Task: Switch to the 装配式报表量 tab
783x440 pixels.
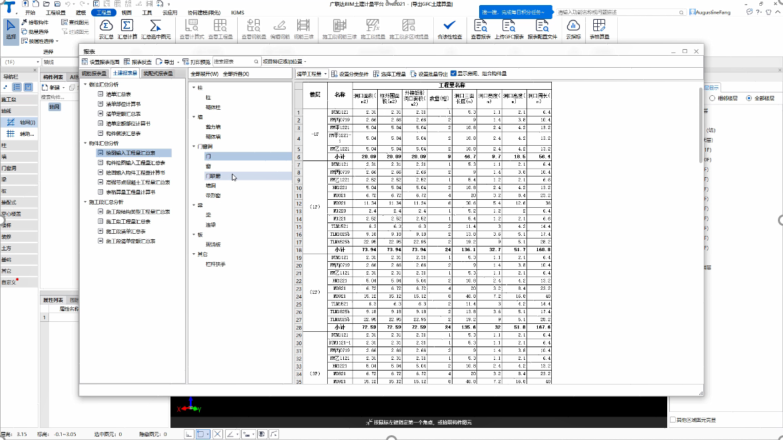Action: tap(157, 73)
